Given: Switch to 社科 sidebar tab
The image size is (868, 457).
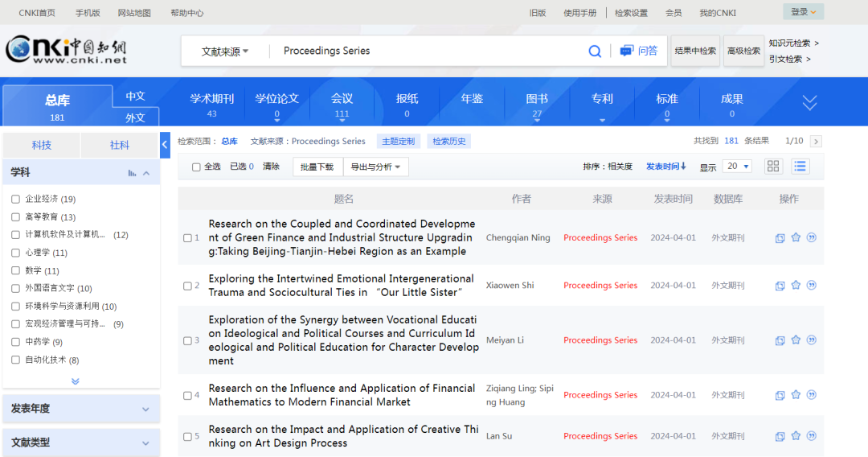Looking at the screenshot, I should 120,145.
